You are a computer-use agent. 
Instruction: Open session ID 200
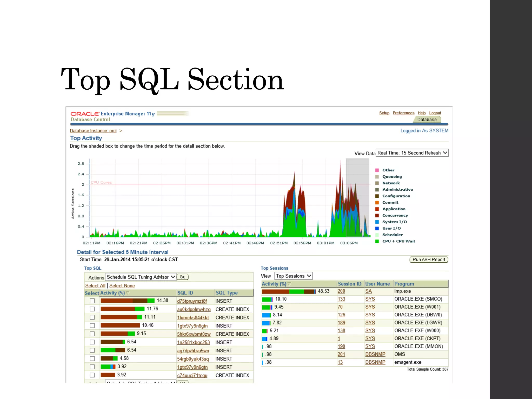(341, 291)
